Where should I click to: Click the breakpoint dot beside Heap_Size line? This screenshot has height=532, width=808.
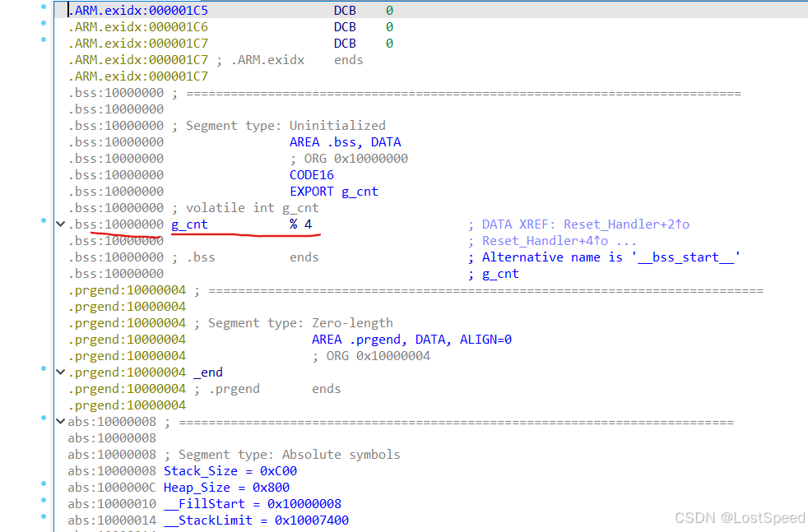(44, 483)
